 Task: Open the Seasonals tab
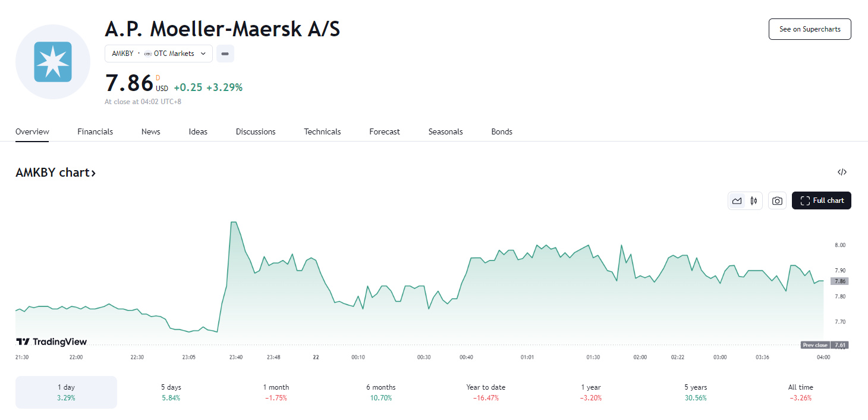pyautogui.click(x=445, y=131)
